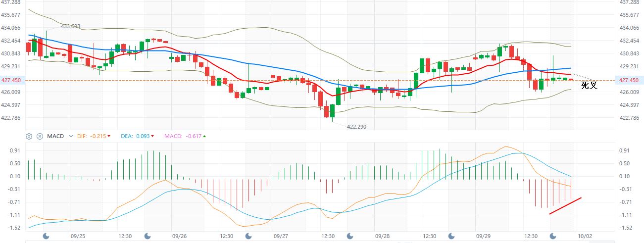Image resolution: width=644 pixels, height=243 pixels.
Task: Click the moon session icon before 09/25
Action: click(x=46, y=236)
